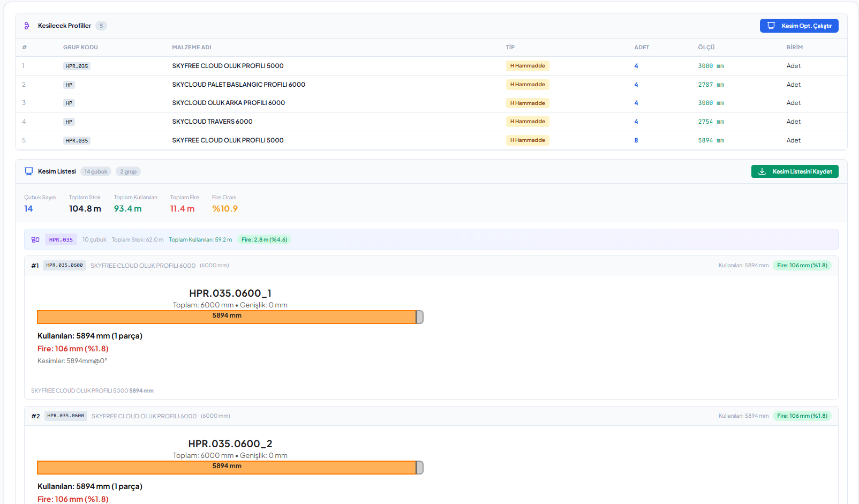The width and height of the screenshot is (859, 504).
Task: Save the list with Kesim Listesini Kaydet
Action: (795, 171)
